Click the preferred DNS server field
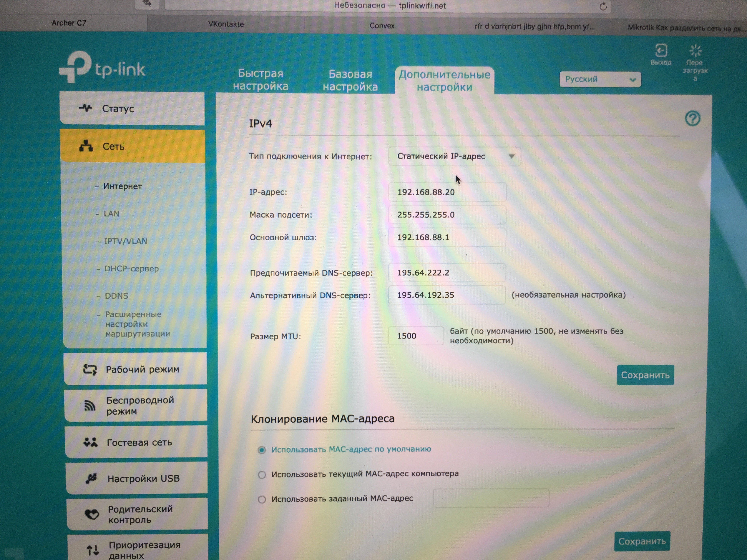 [x=447, y=273]
